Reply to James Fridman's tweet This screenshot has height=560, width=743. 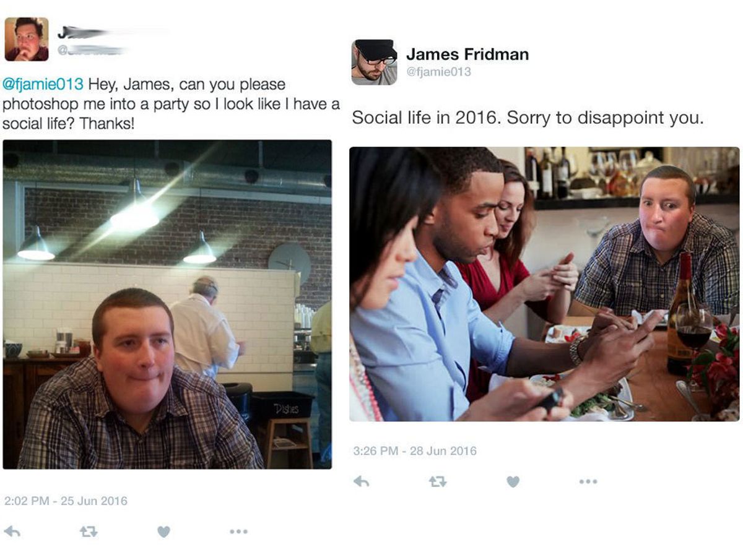pos(361,481)
